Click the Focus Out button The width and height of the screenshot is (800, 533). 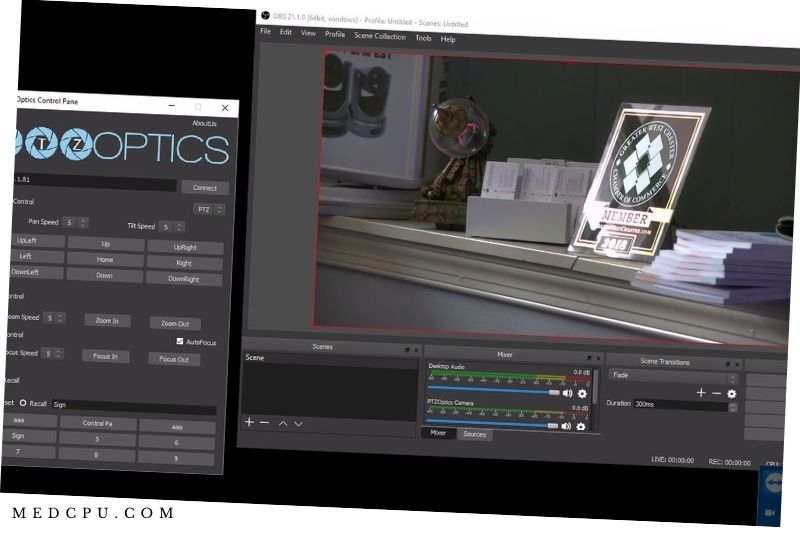click(x=174, y=359)
